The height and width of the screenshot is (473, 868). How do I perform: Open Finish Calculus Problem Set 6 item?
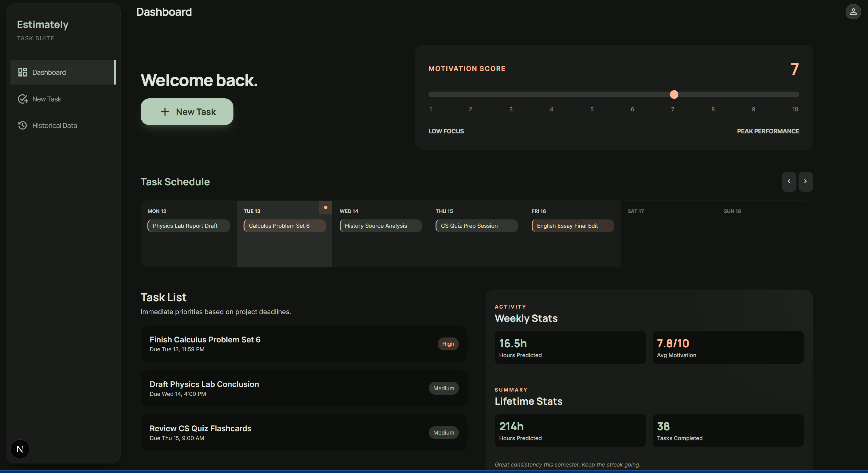205,340
